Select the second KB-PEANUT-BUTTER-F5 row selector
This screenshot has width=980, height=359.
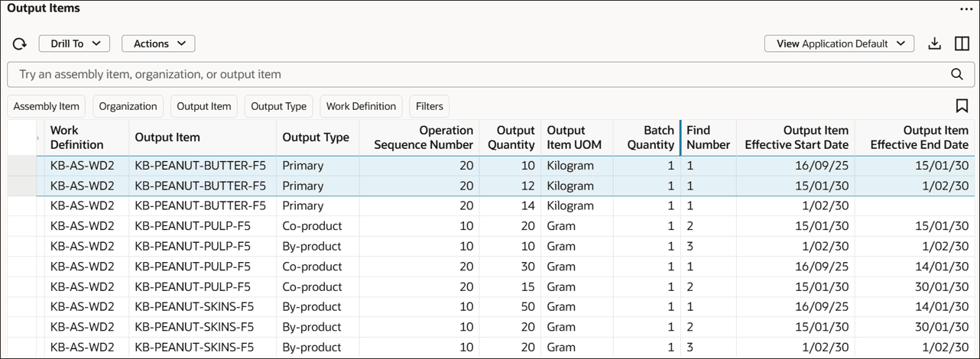[x=22, y=186]
